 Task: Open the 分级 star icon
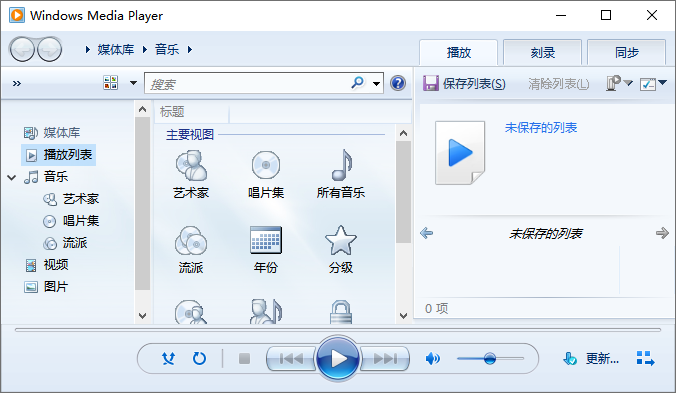pos(341,240)
